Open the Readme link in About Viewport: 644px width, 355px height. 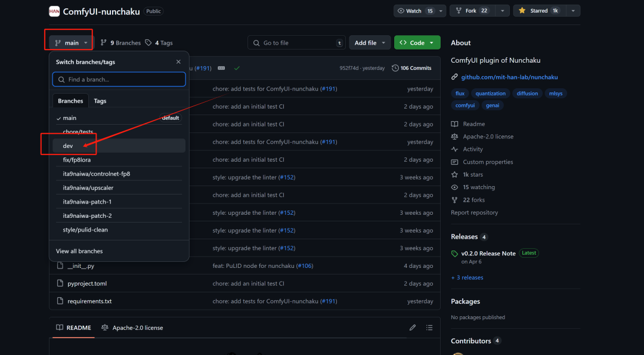(468, 124)
